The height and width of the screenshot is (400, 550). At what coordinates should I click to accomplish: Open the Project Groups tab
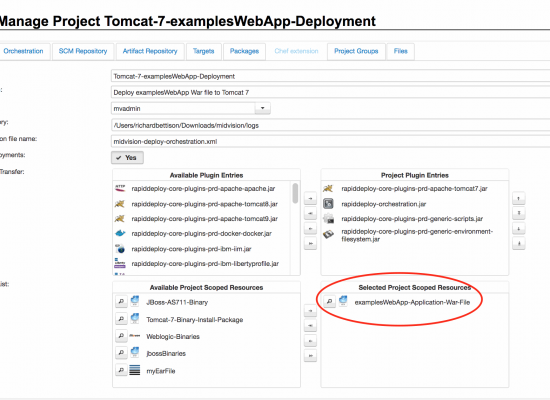point(356,51)
